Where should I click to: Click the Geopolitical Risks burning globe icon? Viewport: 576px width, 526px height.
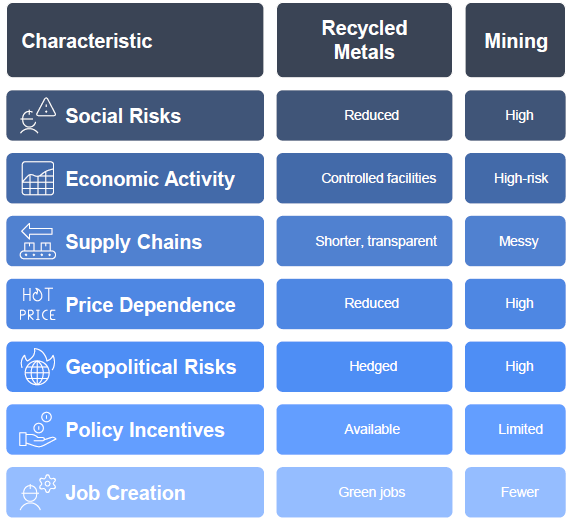tap(38, 367)
